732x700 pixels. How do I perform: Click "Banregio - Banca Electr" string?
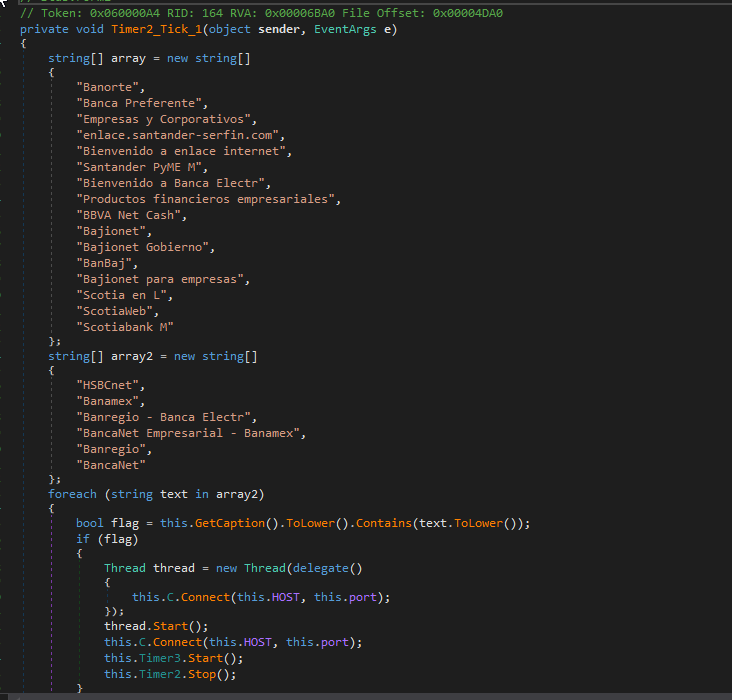point(163,417)
